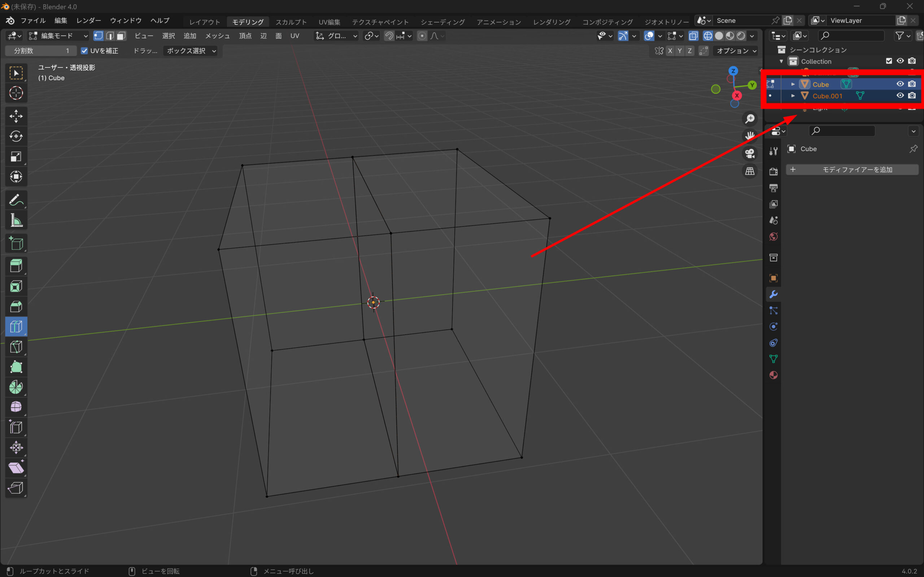Click the 3D Cursor tool
Viewport: 924px width, 577px height.
(x=16, y=93)
